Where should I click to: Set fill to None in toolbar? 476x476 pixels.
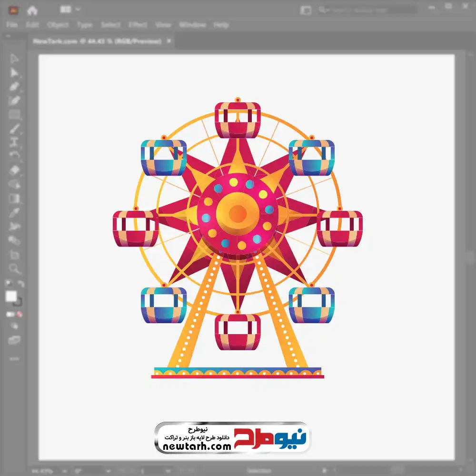[x=20, y=315]
